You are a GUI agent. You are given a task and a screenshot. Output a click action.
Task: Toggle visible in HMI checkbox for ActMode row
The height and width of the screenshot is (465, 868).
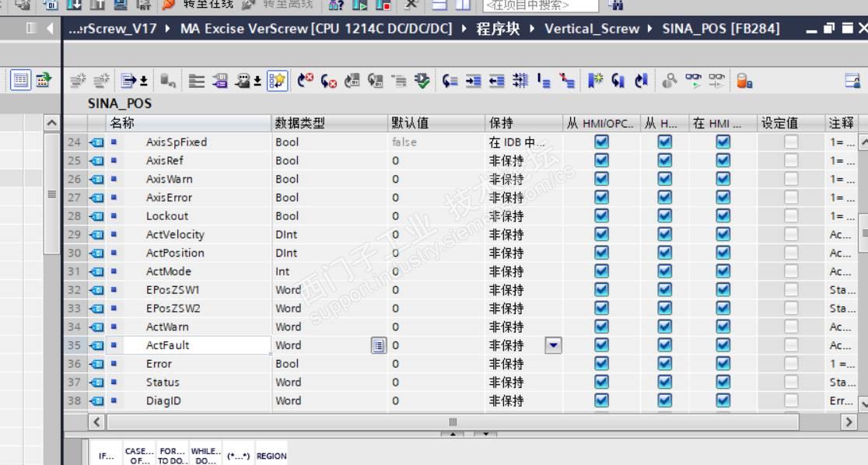(723, 271)
